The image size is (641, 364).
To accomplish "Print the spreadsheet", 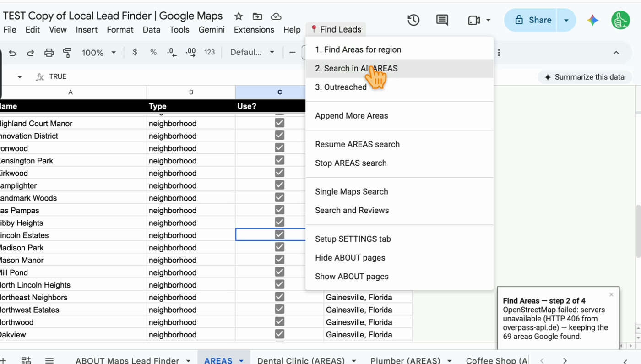I will coord(49,53).
